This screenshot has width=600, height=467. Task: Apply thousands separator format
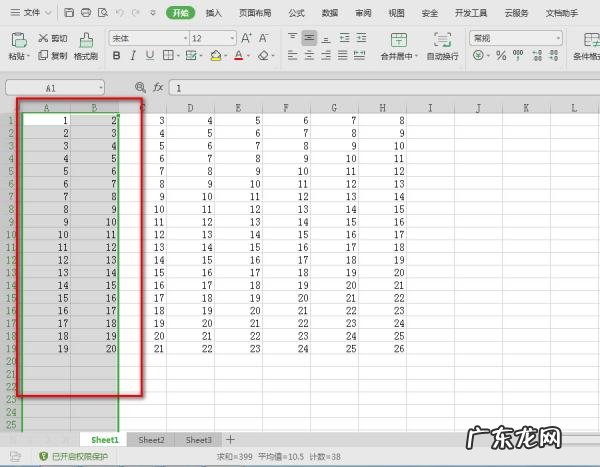click(518, 56)
